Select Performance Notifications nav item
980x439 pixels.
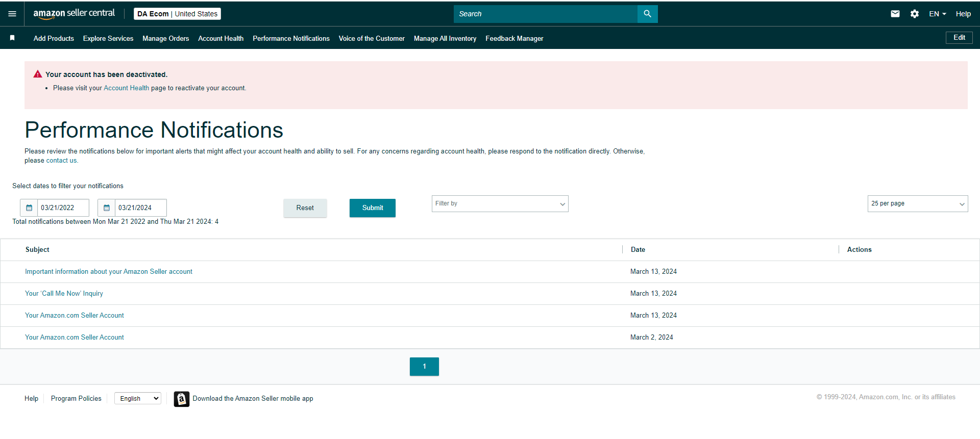coord(291,38)
